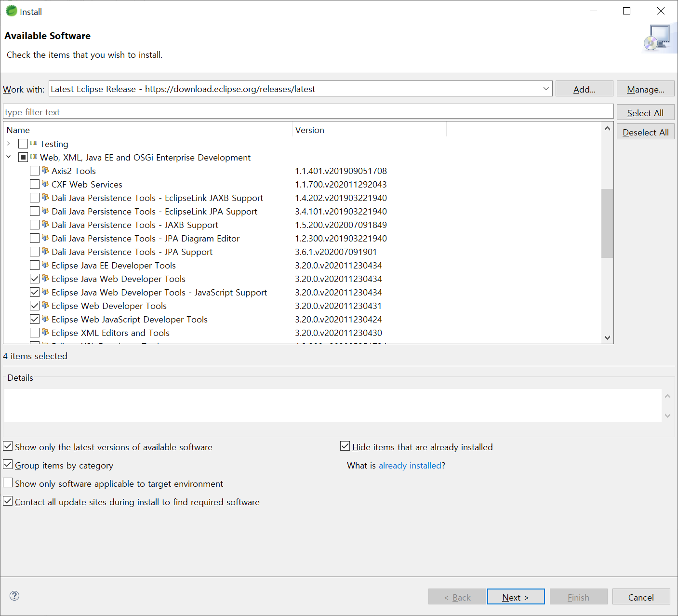Select version 1.1.401.v201909051708 cell

click(x=341, y=171)
